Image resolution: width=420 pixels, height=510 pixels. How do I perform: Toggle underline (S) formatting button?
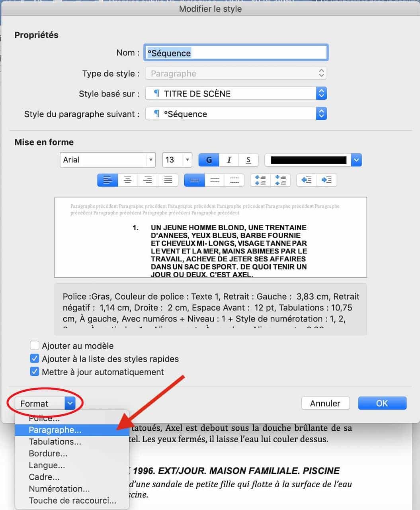(248, 160)
